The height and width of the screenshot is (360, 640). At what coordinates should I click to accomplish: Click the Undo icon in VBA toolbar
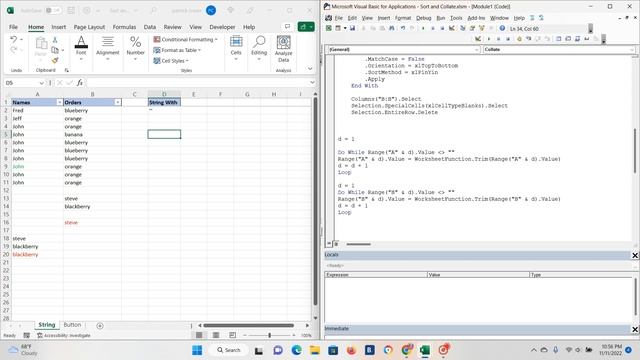(x=402, y=28)
